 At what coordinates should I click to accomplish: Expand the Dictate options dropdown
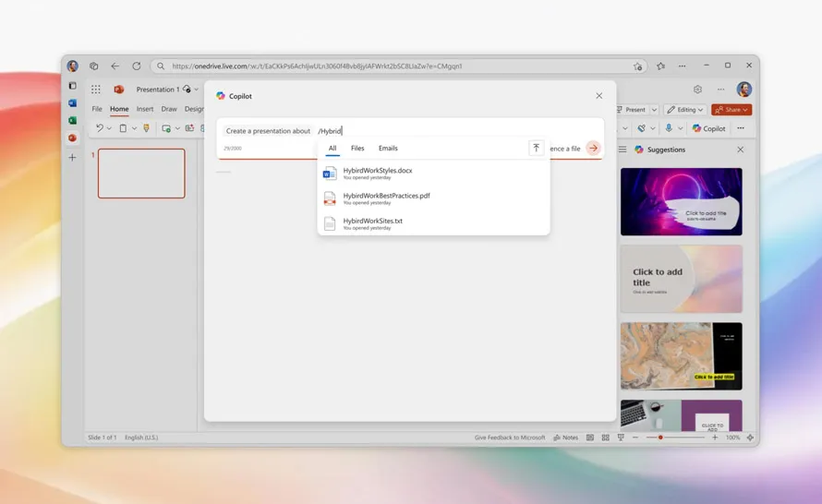(x=680, y=128)
